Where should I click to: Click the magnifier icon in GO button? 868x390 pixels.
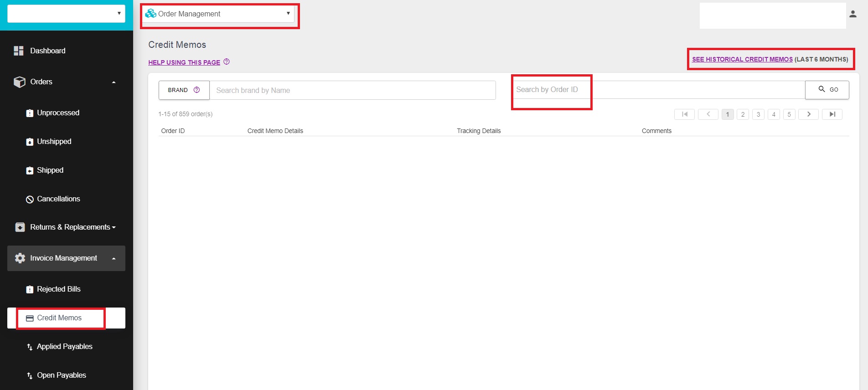pos(821,89)
